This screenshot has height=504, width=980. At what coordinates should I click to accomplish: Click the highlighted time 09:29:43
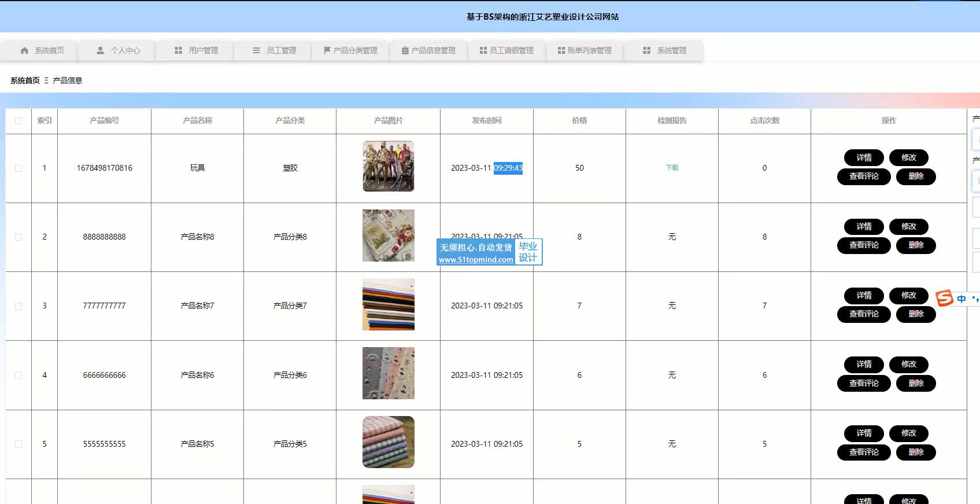click(x=508, y=168)
